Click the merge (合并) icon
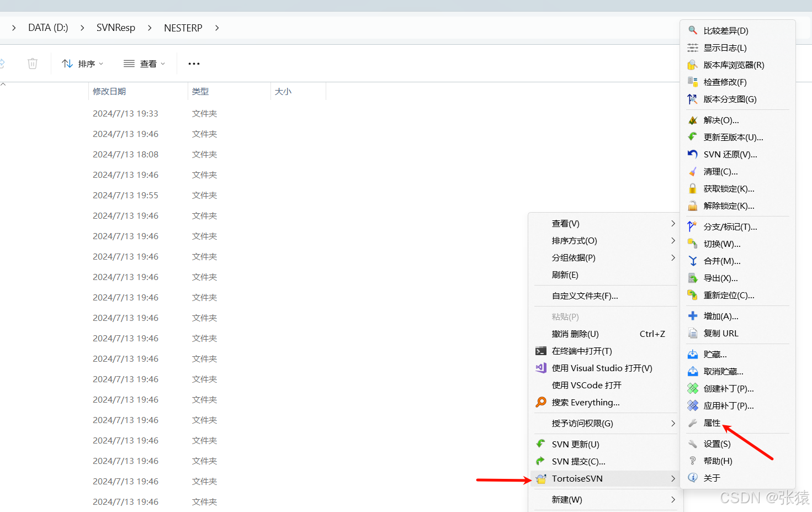The height and width of the screenshot is (512, 812). click(x=692, y=261)
